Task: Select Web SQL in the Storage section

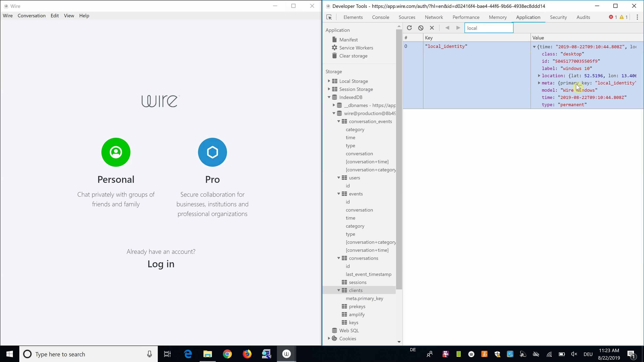Action: tap(349, 330)
